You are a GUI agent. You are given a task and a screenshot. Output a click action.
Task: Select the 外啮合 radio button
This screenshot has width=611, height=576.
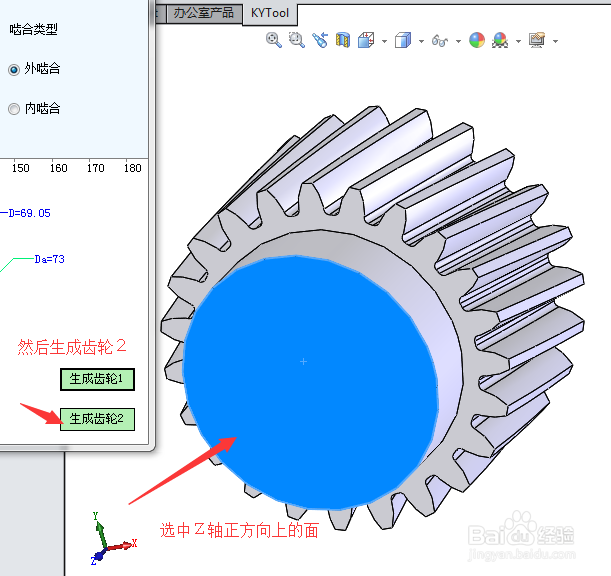14,70
